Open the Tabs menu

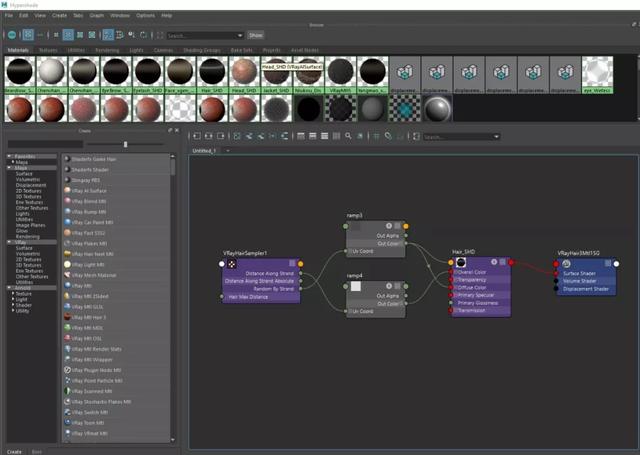(78, 16)
